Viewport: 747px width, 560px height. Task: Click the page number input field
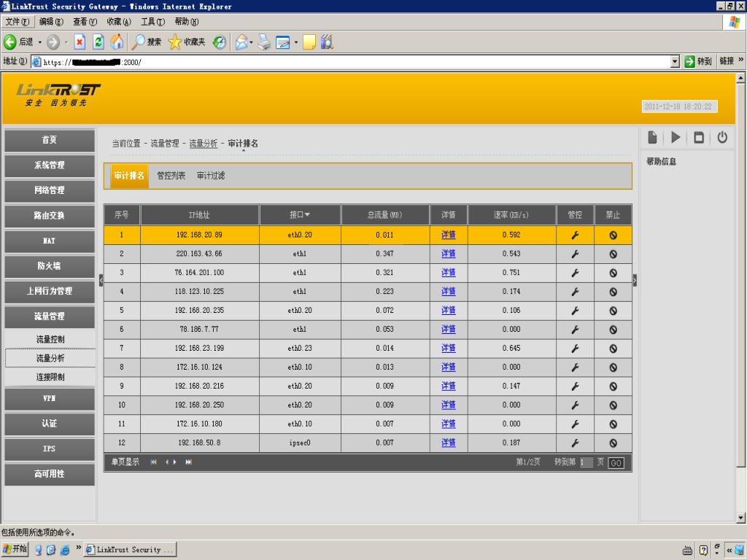586,462
